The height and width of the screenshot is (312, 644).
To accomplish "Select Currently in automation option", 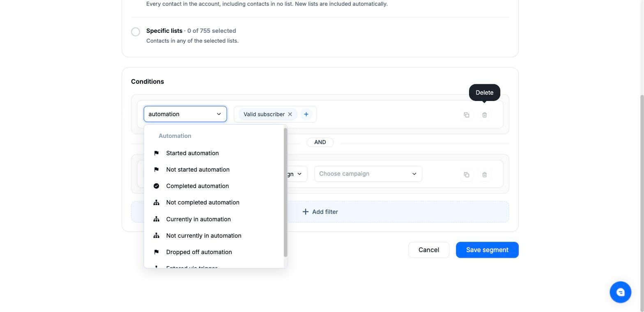I will (x=214, y=219).
